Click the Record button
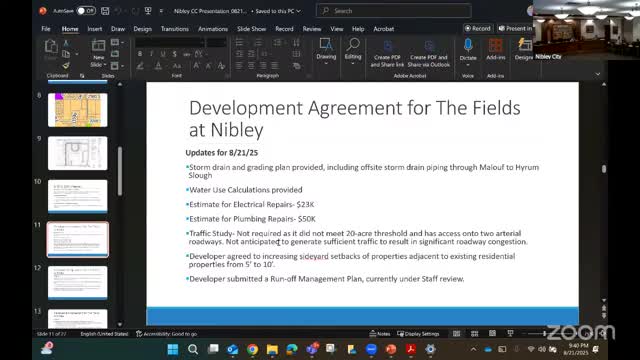Screen dimensions: 640x360 coord(478,28)
